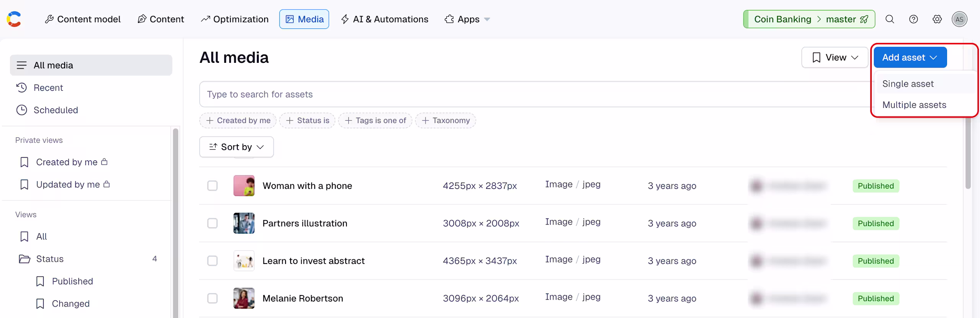Focus the asset search field
The width and height of the screenshot is (980, 318).
pyautogui.click(x=536, y=94)
